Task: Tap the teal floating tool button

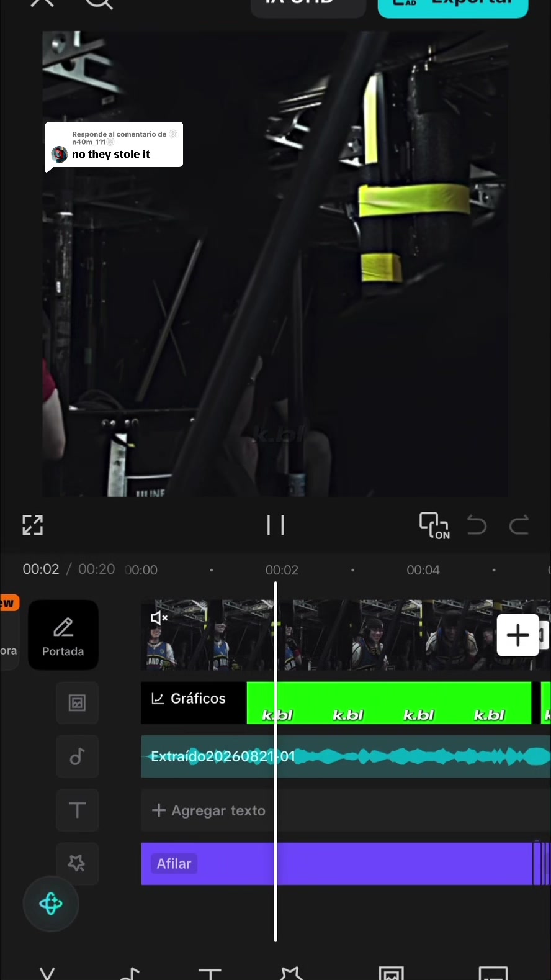Action: [51, 904]
